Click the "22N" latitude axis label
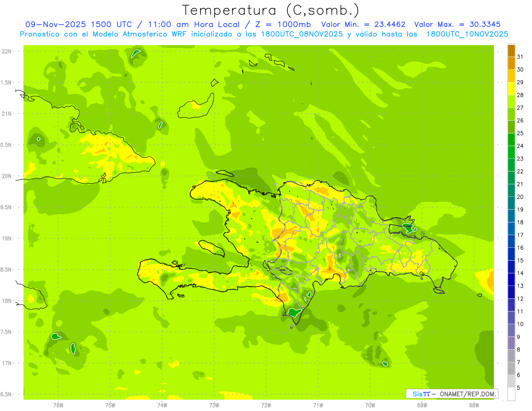 (x=8, y=51)
